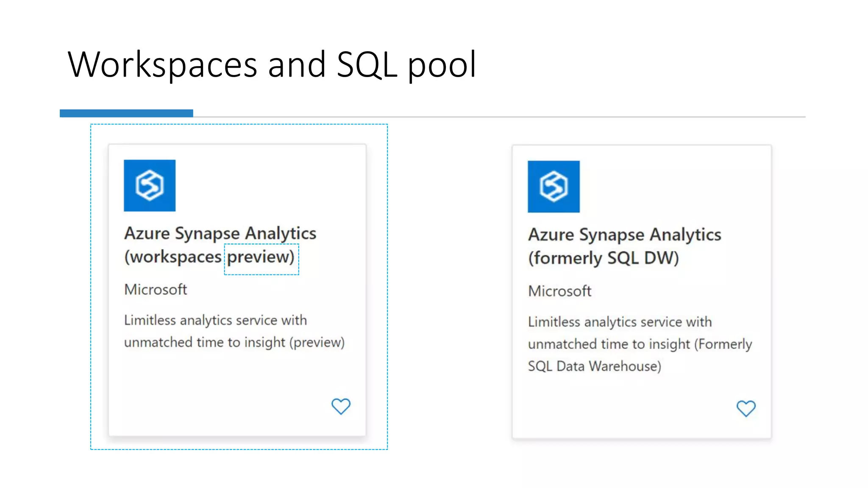The height and width of the screenshot is (488, 868).
Task: Click the gray divider line right of the blue bar
Action: [x=498, y=116]
